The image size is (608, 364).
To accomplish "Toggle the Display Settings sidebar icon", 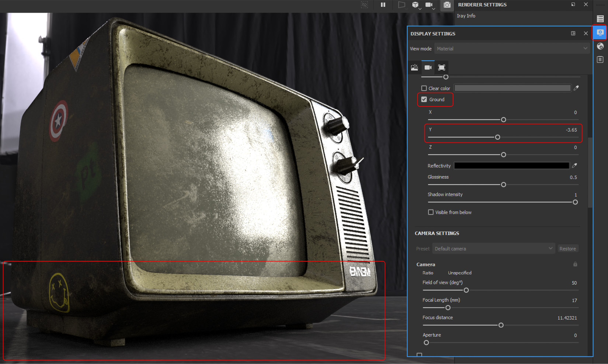I will click(600, 32).
